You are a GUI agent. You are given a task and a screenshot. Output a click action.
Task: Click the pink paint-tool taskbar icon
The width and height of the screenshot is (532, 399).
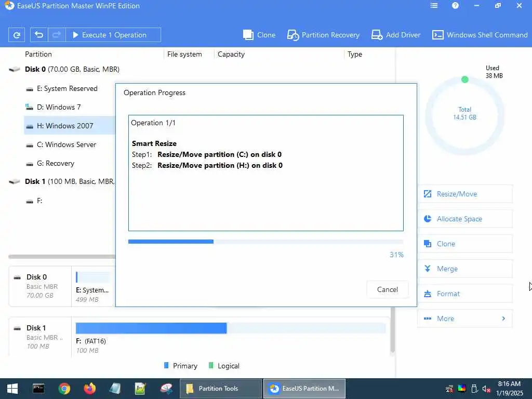point(166,389)
